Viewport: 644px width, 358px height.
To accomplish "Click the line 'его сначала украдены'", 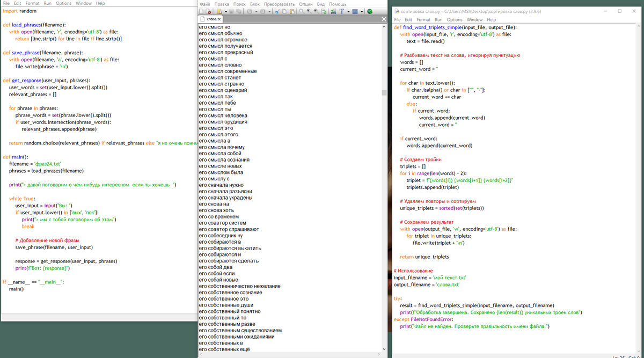I will (225, 198).
